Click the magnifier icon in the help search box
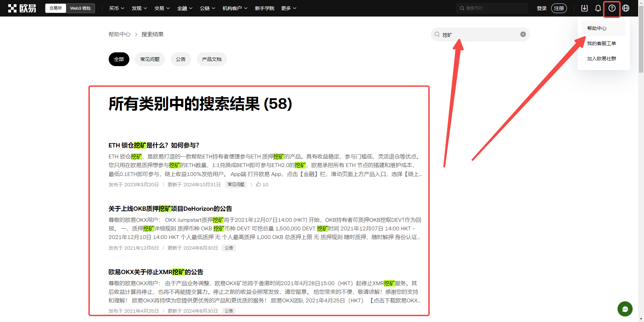 (x=437, y=34)
